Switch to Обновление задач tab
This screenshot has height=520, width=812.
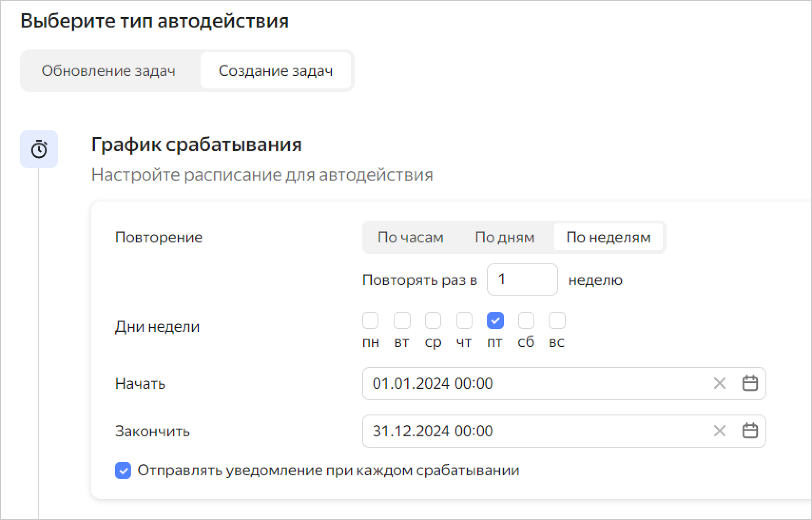tap(108, 71)
